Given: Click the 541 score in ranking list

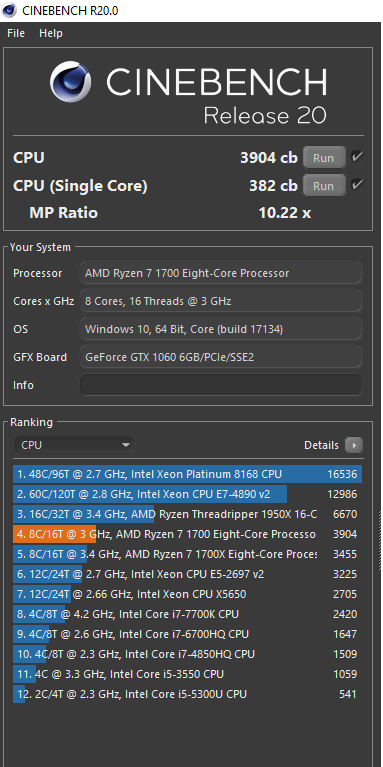Looking at the screenshot, I should (x=348, y=694).
